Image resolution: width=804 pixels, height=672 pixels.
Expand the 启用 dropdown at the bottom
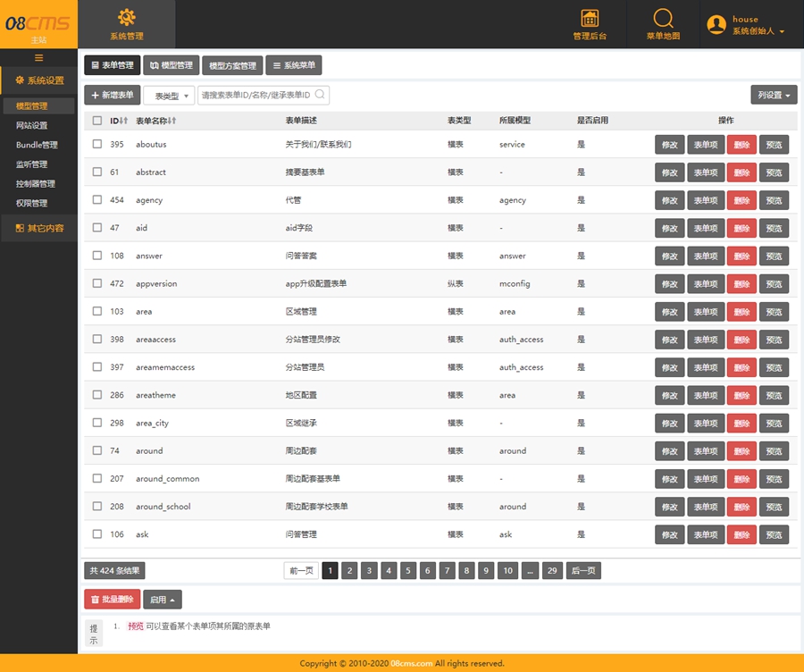(x=163, y=600)
